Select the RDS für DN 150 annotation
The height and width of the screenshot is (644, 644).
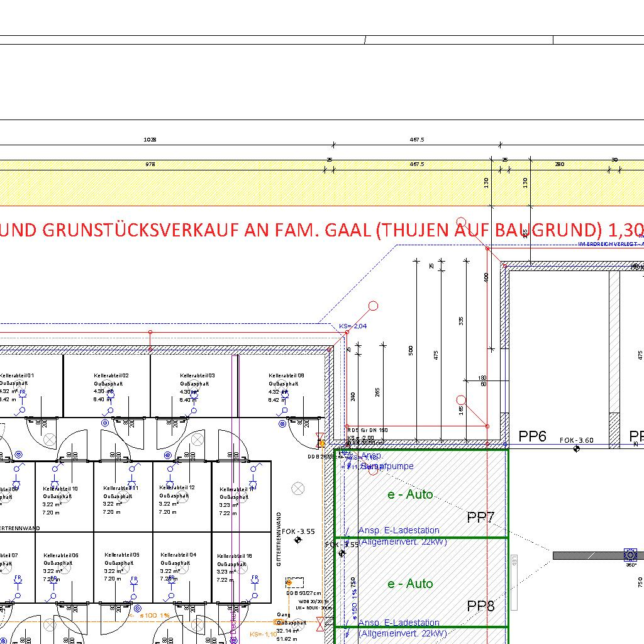[368, 430]
